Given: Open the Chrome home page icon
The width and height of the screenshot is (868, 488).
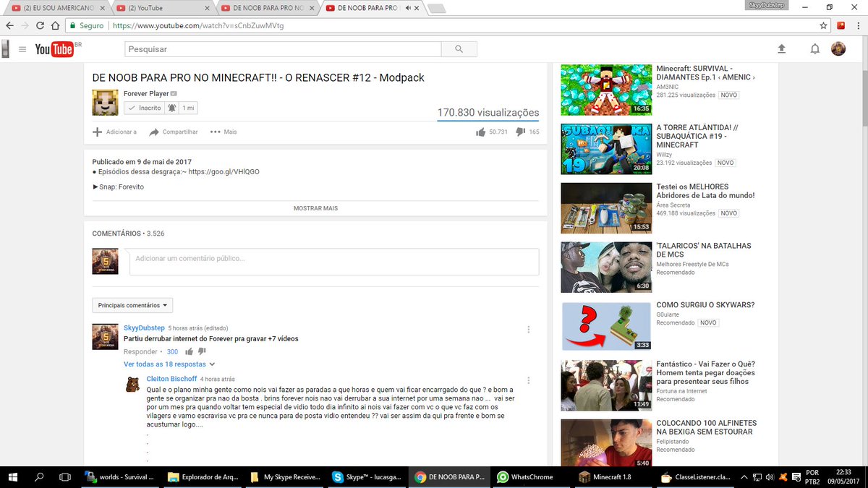Looking at the screenshot, I should (x=55, y=25).
